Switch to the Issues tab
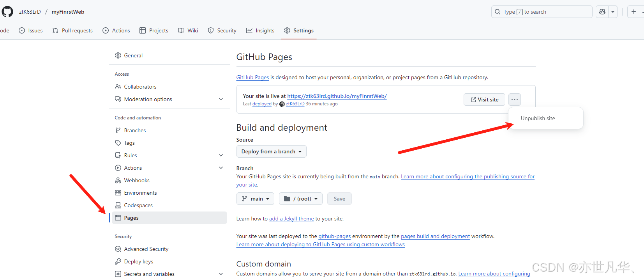This screenshot has height=279, width=644. tap(31, 30)
